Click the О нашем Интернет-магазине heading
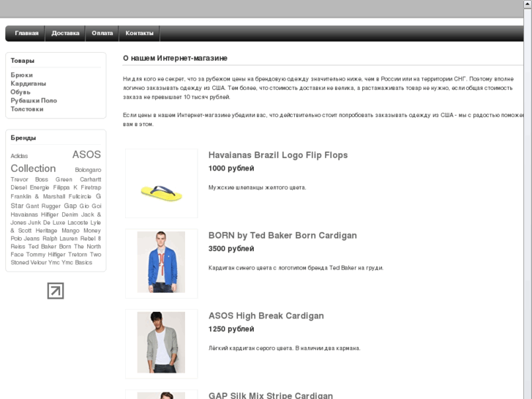The image size is (532, 399). click(175, 59)
